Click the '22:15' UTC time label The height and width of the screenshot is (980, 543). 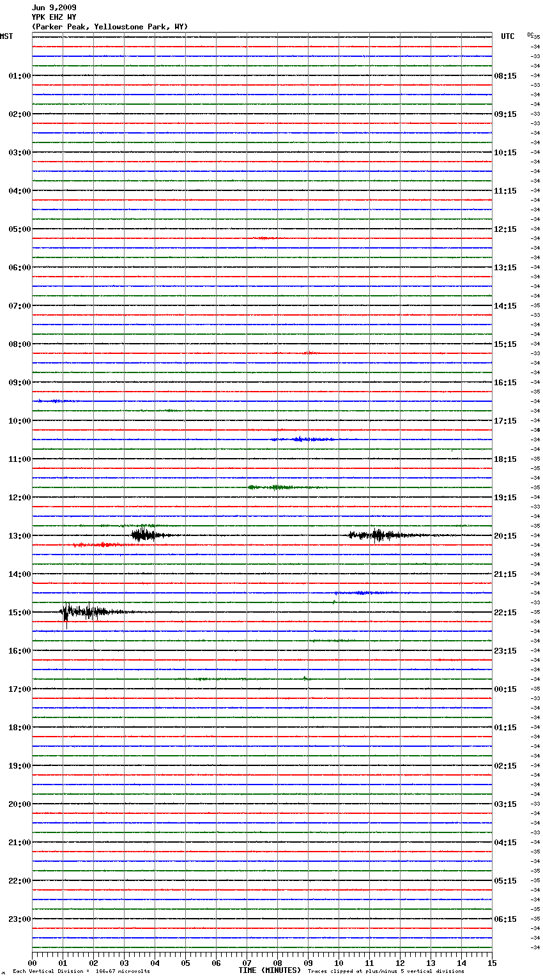[x=505, y=613]
